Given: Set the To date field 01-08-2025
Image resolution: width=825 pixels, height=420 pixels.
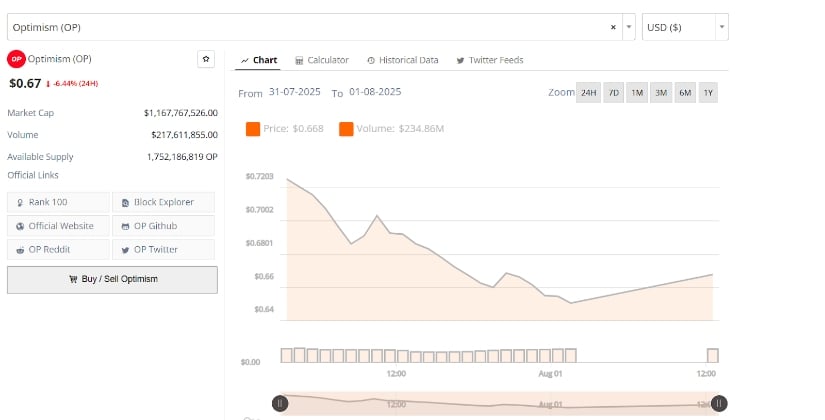Looking at the screenshot, I should point(375,92).
